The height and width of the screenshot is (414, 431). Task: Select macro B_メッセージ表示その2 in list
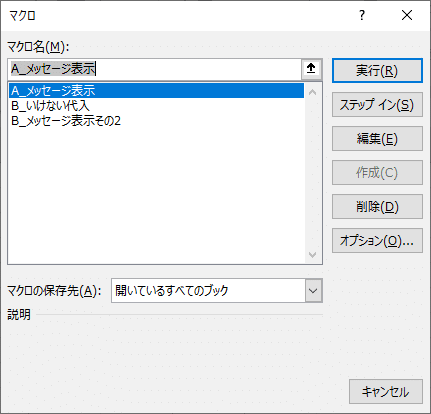click(156, 121)
